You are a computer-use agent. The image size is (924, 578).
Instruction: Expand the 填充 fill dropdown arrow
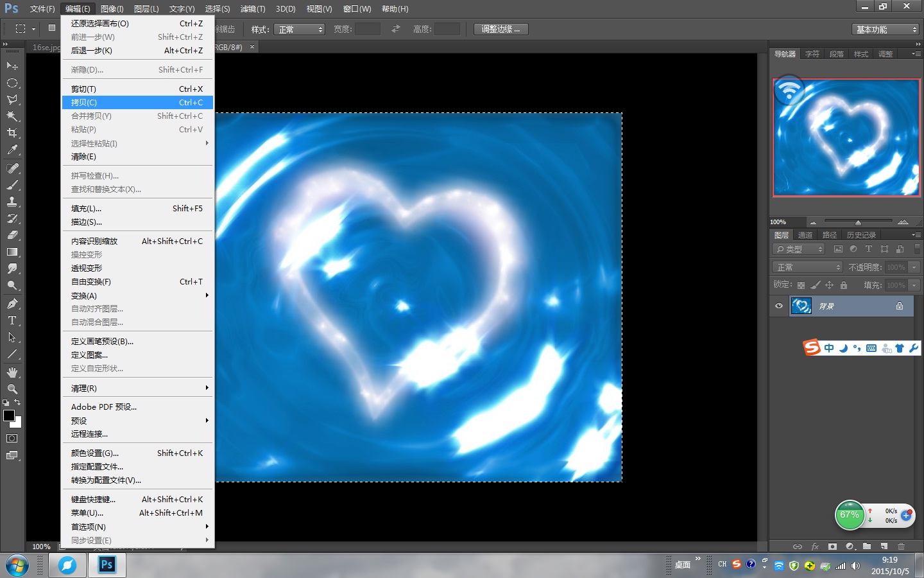pos(914,285)
